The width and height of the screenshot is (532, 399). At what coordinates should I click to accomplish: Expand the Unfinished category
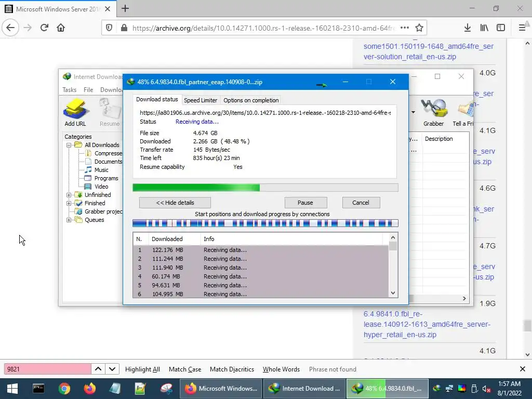click(x=69, y=195)
